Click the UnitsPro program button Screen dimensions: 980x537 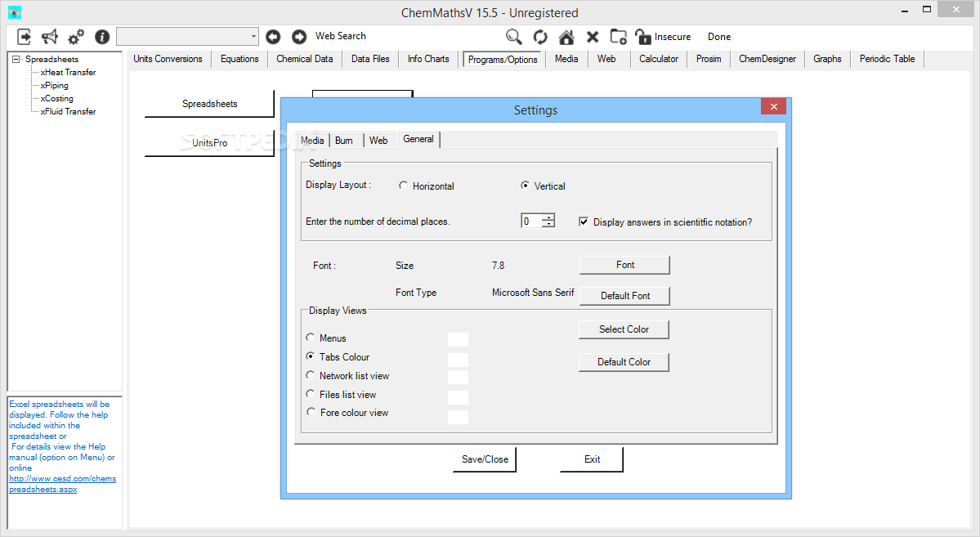click(x=209, y=143)
